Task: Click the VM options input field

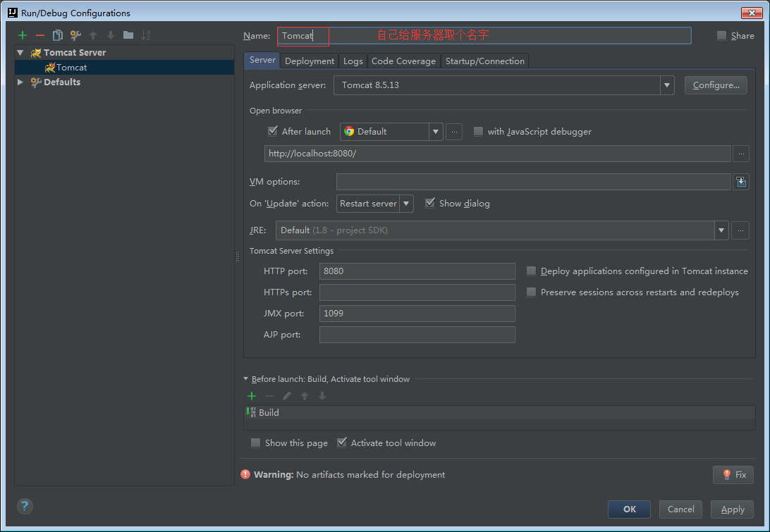Action: tap(533, 182)
